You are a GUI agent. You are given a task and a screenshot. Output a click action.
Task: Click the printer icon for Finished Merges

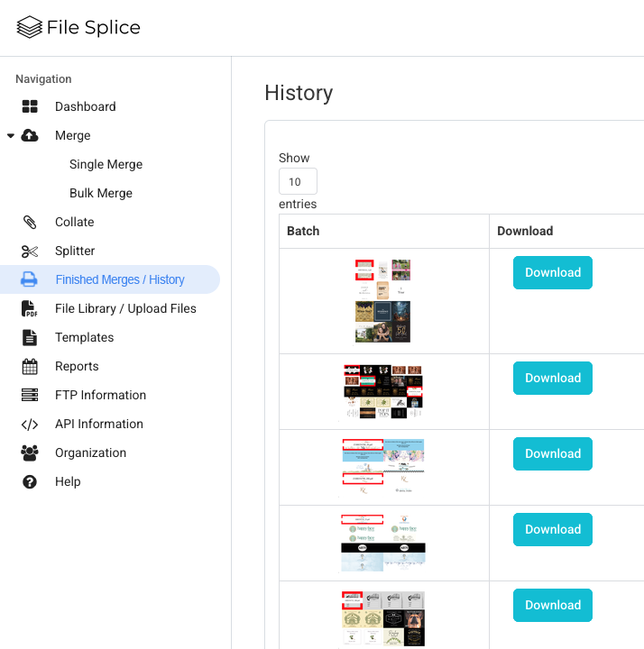tap(30, 279)
